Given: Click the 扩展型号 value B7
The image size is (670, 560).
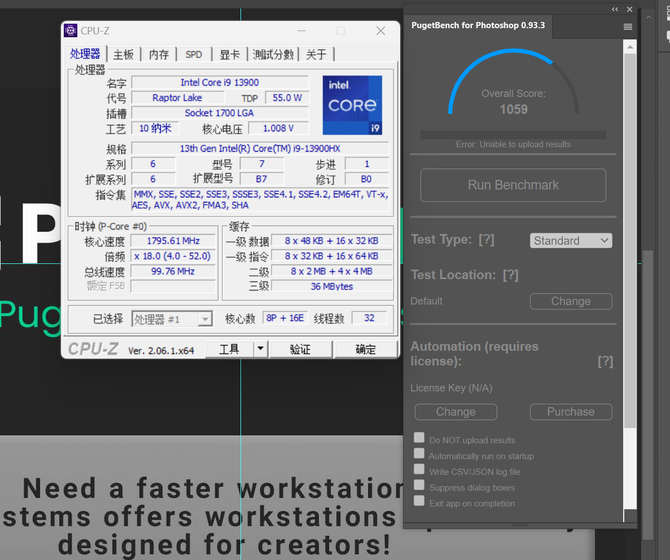Looking at the screenshot, I should 262,179.
